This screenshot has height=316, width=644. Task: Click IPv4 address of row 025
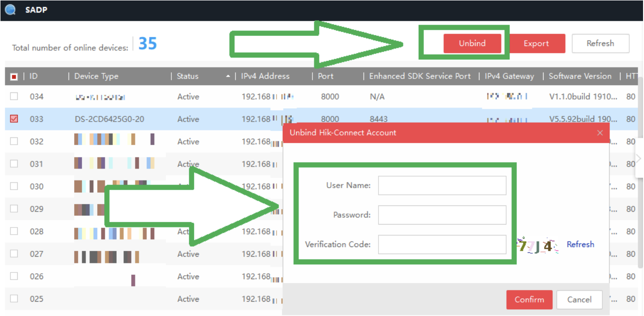[x=262, y=299]
